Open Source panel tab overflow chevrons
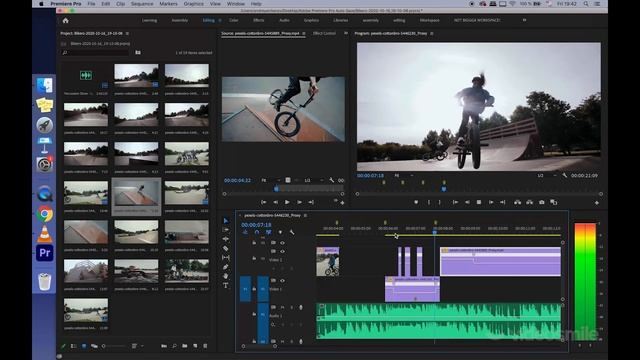Screen dimensions: 640x360 click(346, 33)
